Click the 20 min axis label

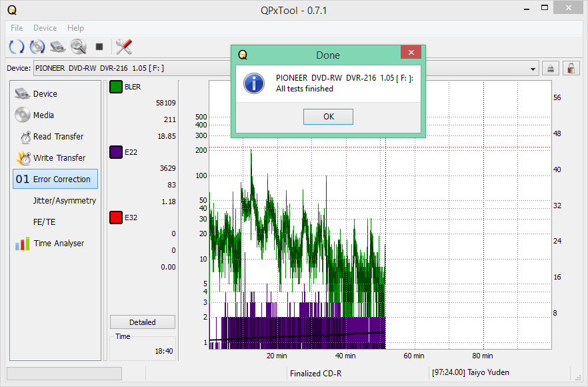coord(277,356)
